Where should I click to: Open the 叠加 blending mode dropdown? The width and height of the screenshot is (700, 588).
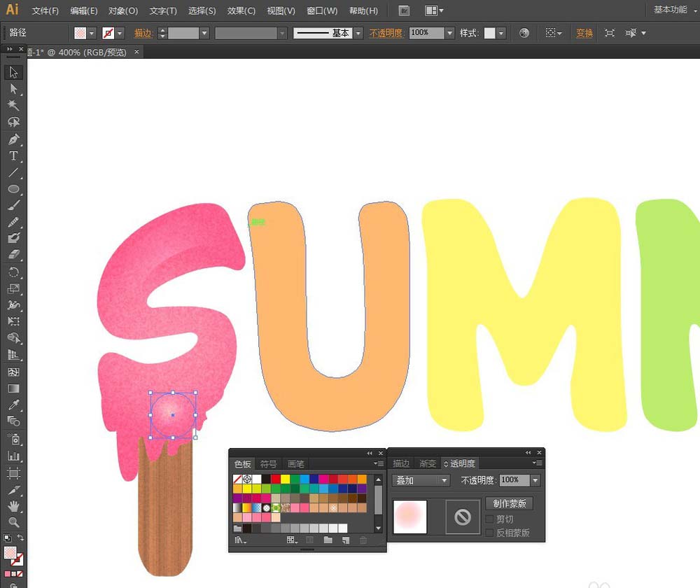click(x=420, y=480)
